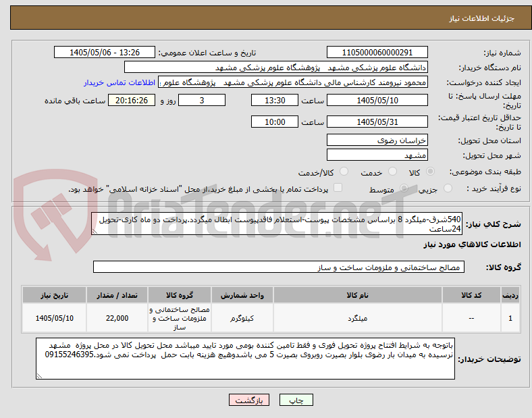The image size is (532, 418).
Task: Click the 1405/05/10 need date table cell
Action: tap(54, 318)
